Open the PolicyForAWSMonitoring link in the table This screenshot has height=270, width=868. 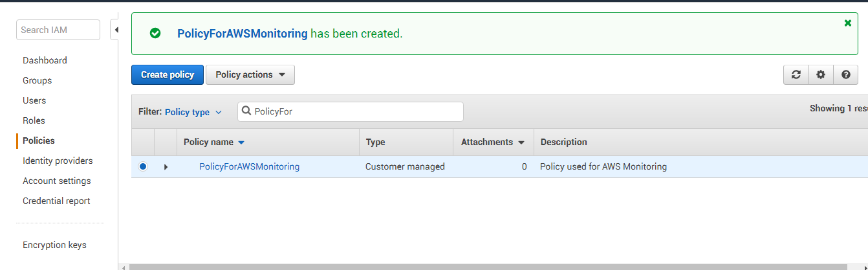coord(250,166)
